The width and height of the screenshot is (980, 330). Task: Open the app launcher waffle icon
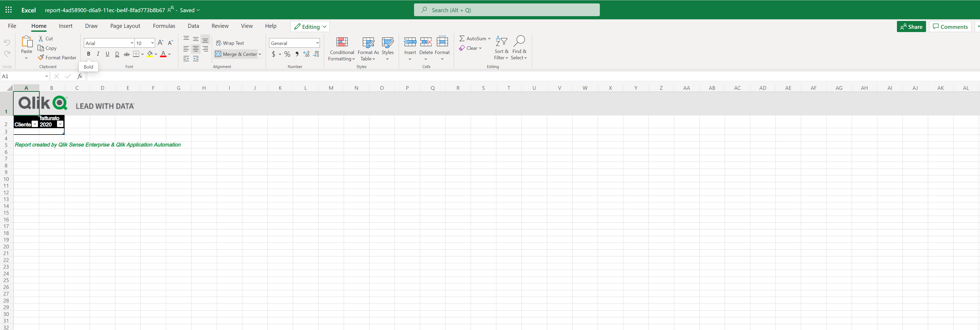[x=8, y=10]
